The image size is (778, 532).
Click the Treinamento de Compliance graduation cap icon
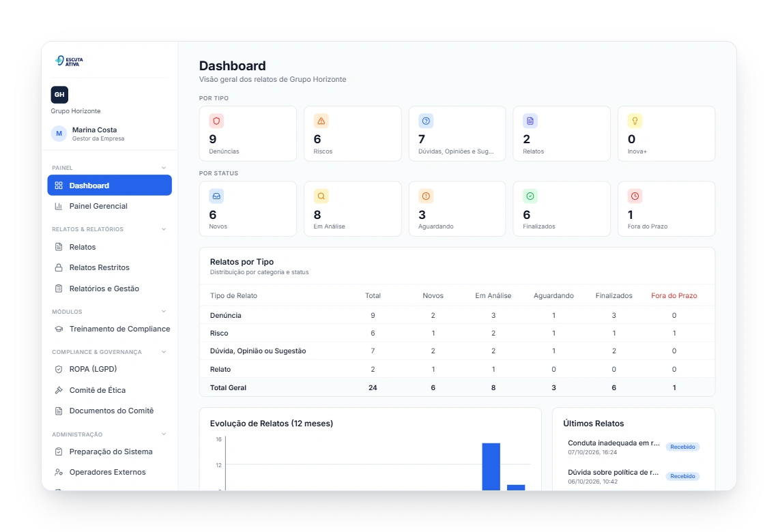[59, 329]
